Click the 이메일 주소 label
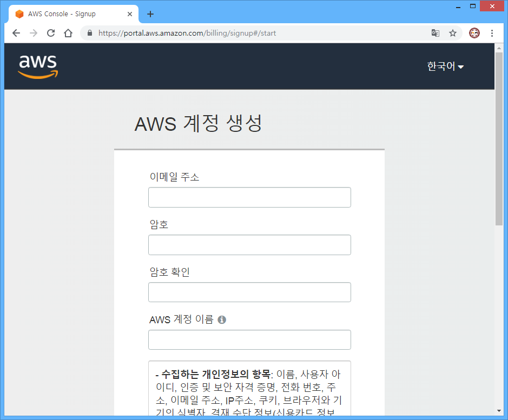The height and width of the screenshot is (420, 508). 174,177
